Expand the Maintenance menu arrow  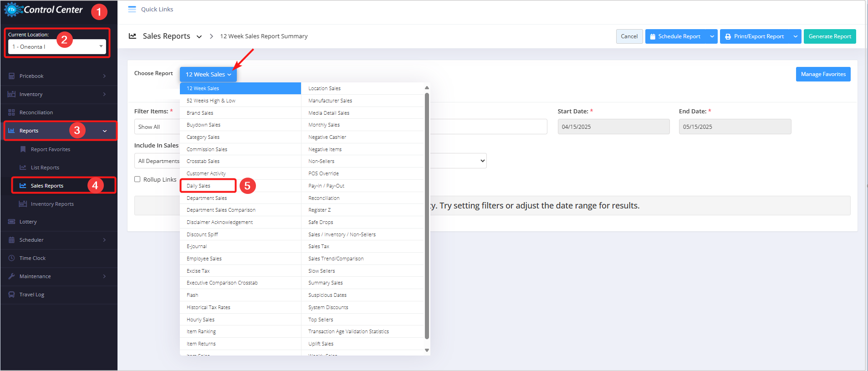(104, 276)
